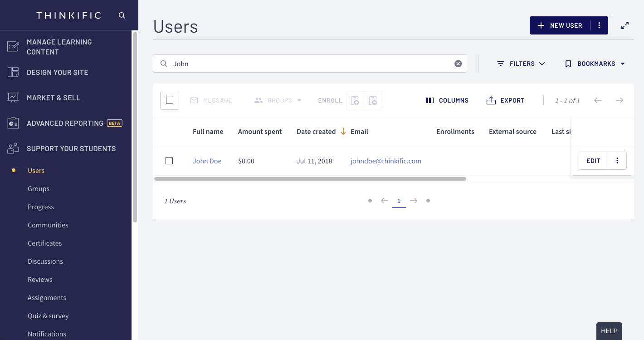This screenshot has height=340, width=644.
Task: Click the Thinkific logo
Action: click(x=68, y=15)
